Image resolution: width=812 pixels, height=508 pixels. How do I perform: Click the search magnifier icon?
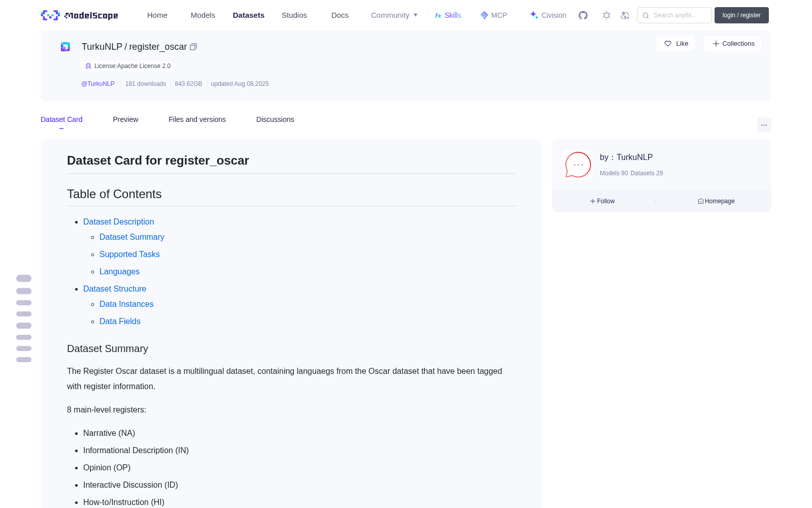(x=646, y=15)
